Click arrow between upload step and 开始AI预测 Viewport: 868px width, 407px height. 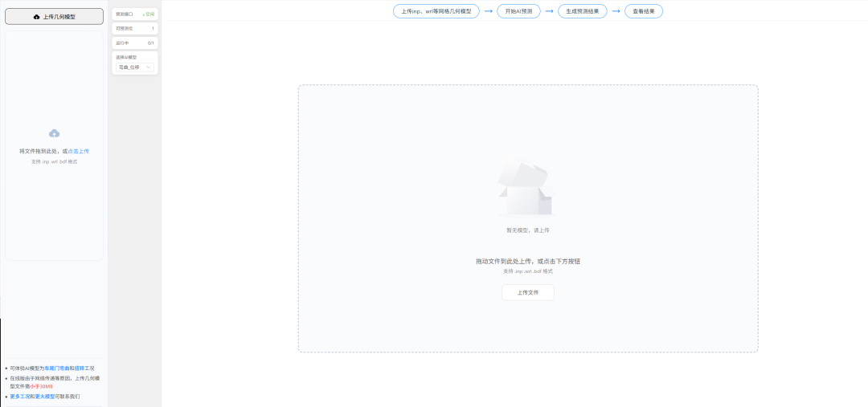pos(489,11)
